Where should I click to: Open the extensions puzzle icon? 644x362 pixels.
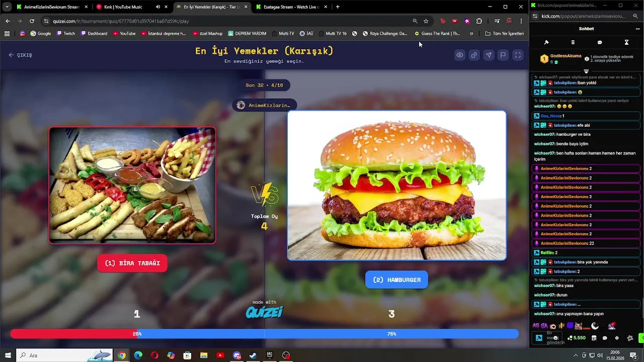click(x=479, y=21)
